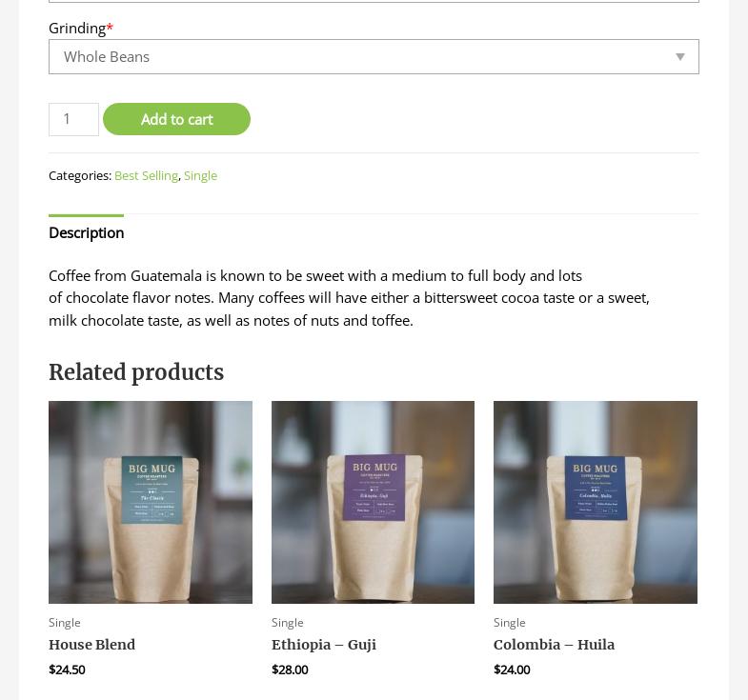Viewport: 748px width, 700px height.
Task: Follow the green Single category link
Action: click(x=200, y=175)
